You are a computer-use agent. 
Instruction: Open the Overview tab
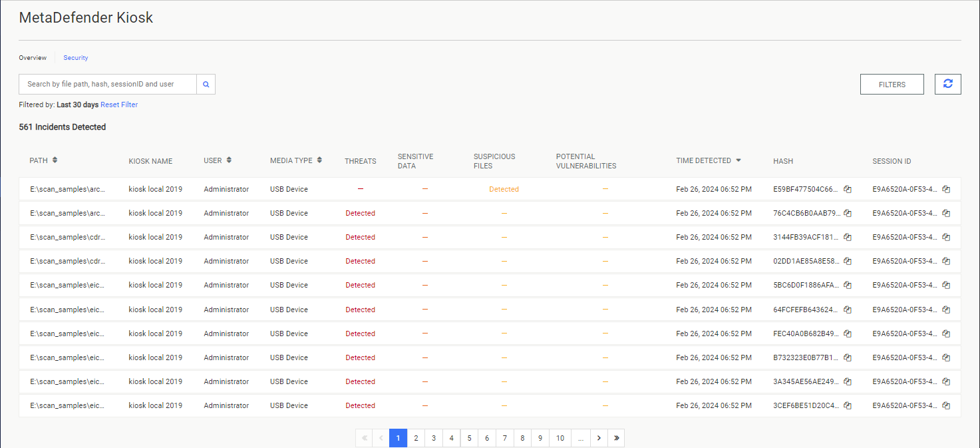[x=33, y=58]
